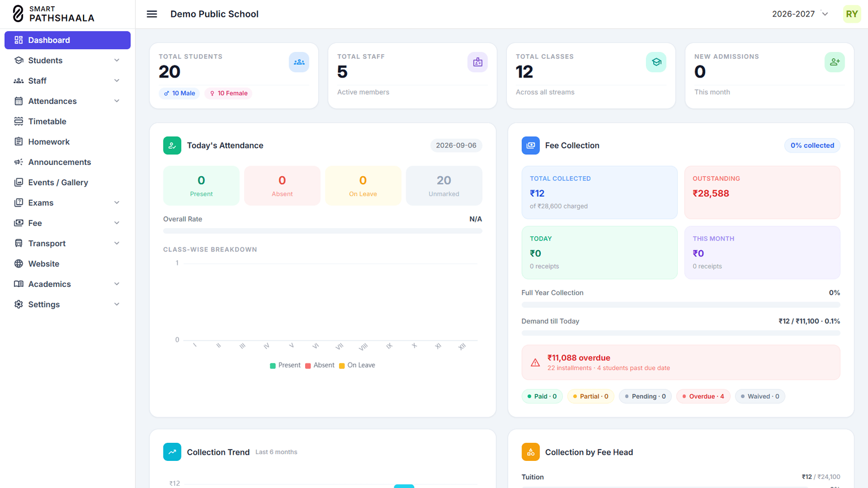868x488 pixels.
Task: Click the Total Staff badge icon
Action: (478, 62)
